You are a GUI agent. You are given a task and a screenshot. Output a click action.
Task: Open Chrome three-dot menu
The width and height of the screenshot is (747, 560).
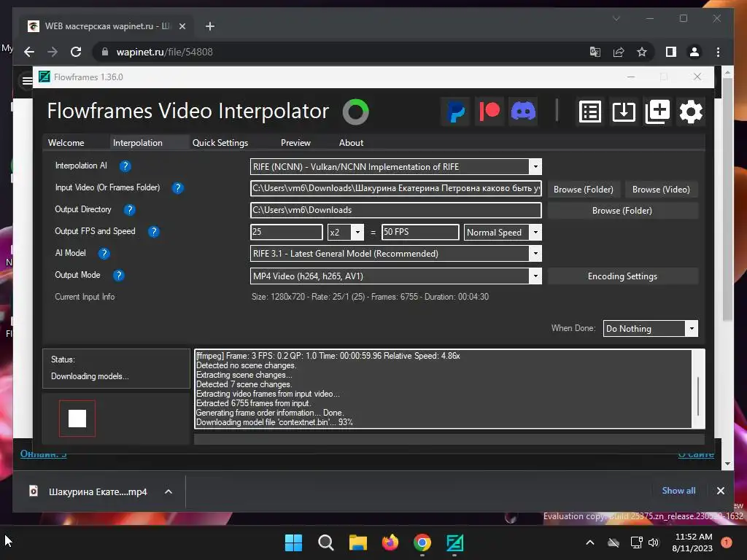[718, 52]
